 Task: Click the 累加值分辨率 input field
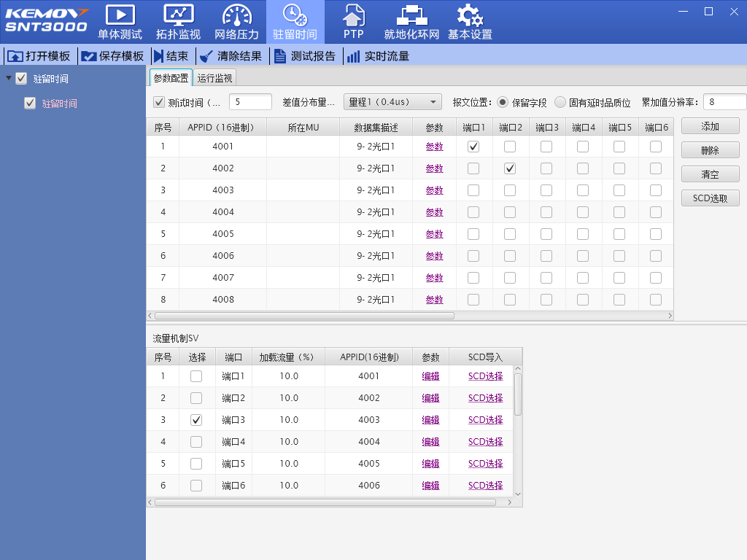click(724, 102)
